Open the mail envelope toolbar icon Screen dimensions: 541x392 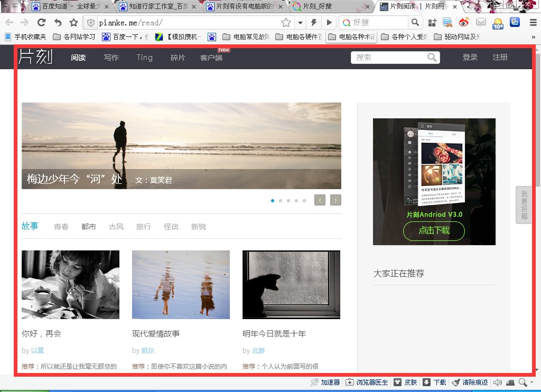(x=481, y=23)
